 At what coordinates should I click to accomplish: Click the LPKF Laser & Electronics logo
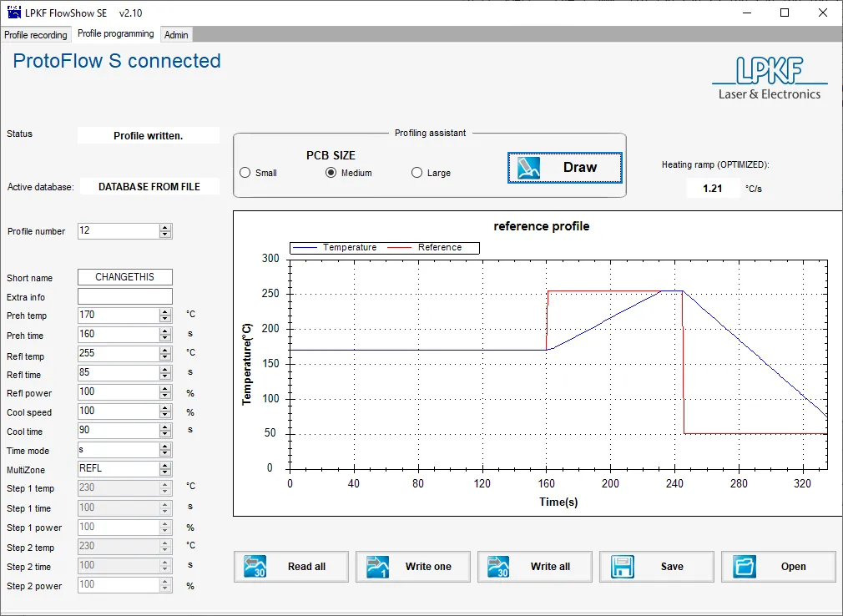[770, 78]
